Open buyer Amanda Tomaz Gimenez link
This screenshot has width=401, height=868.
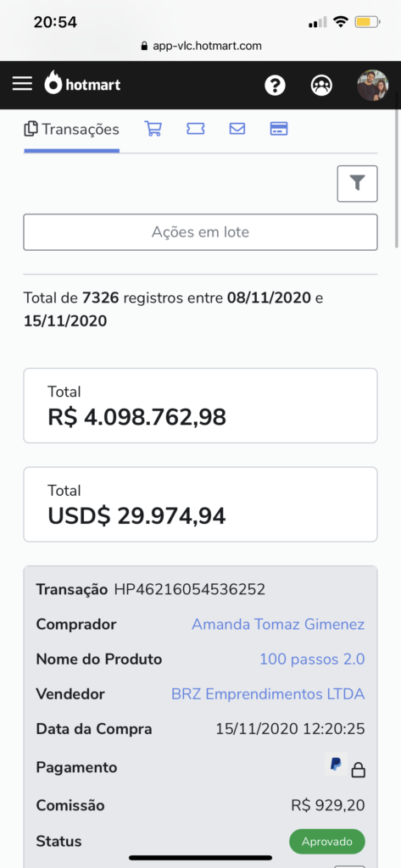click(x=278, y=625)
